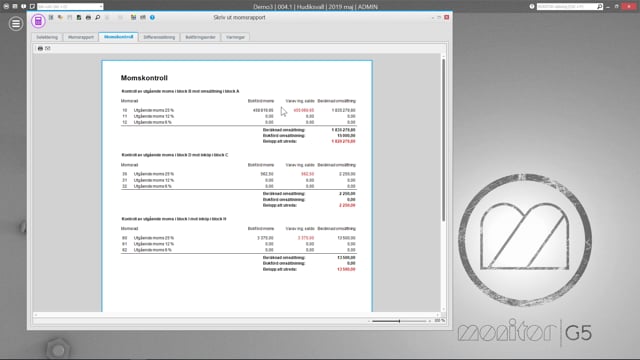Image resolution: width=640 pixels, height=360 pixels.
Task: Open the Selektering tab
Action: 47,37
